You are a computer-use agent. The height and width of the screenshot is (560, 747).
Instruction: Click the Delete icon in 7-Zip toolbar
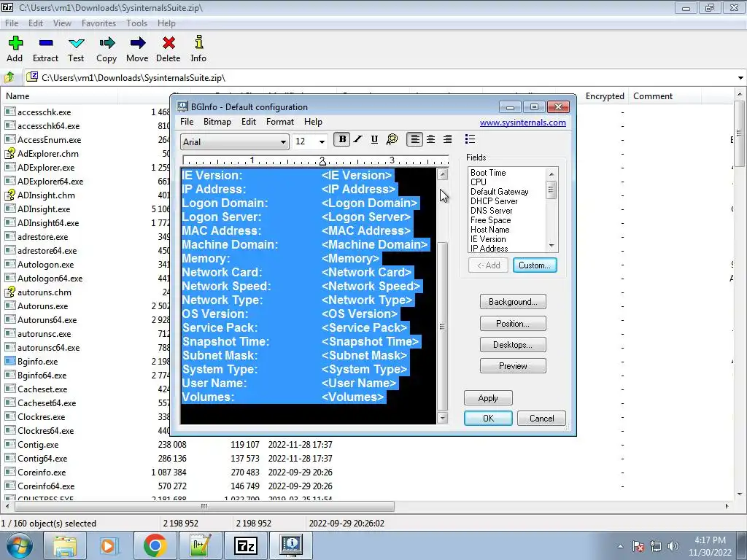[x=169, y=44]
